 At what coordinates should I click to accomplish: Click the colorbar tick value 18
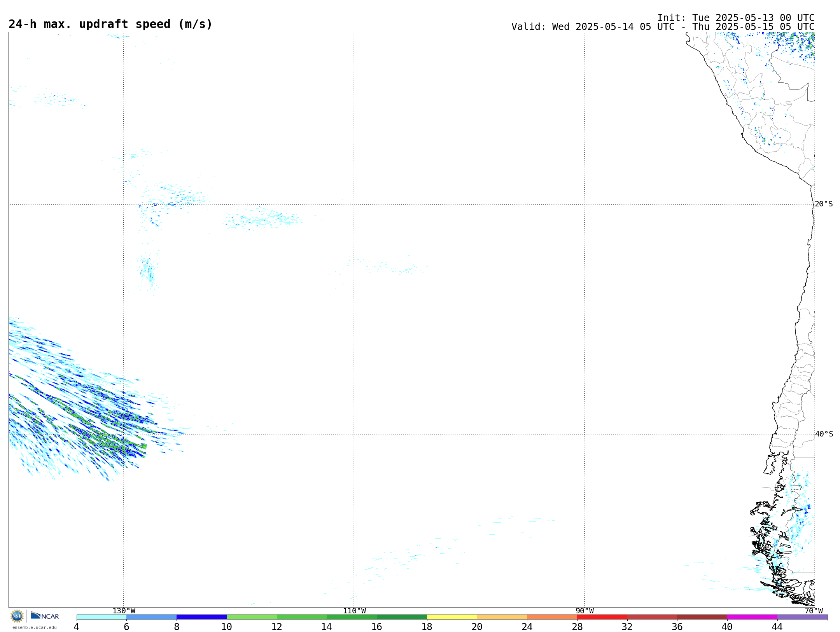[x=427, y=627]
